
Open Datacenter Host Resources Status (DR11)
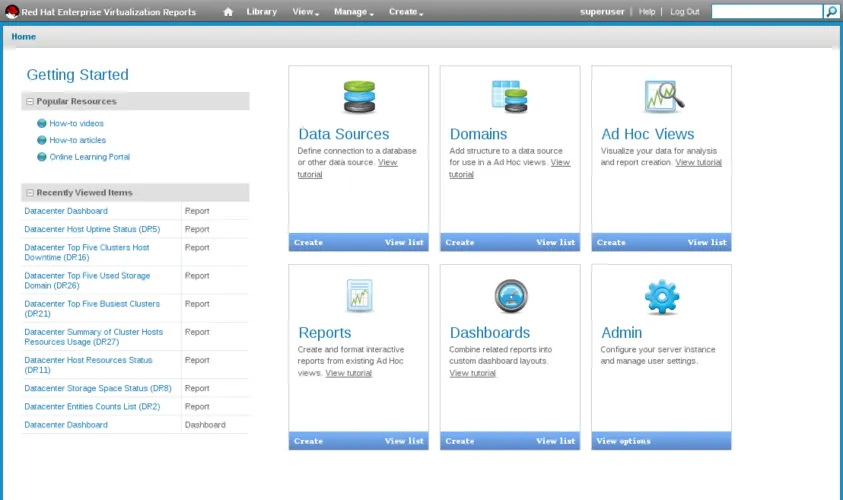pos(88,365)
